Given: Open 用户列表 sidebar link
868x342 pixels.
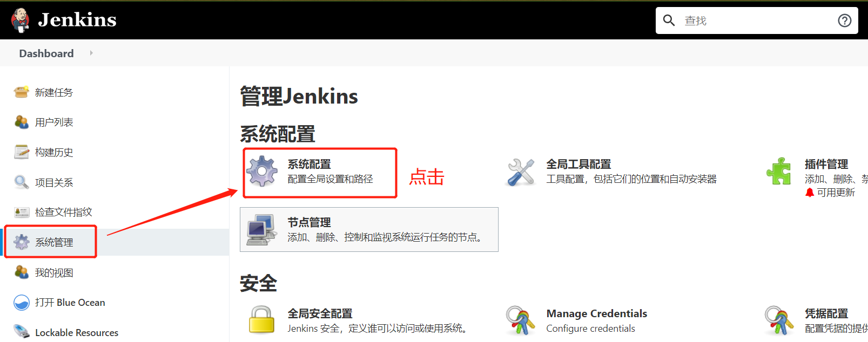Looking at the screenshot, I should coord(54,122).
